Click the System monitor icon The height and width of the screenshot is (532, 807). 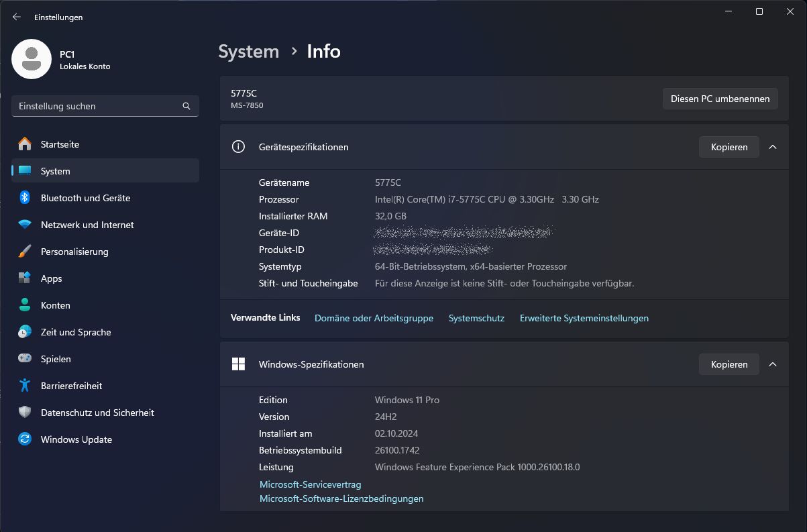pos(25,171)
